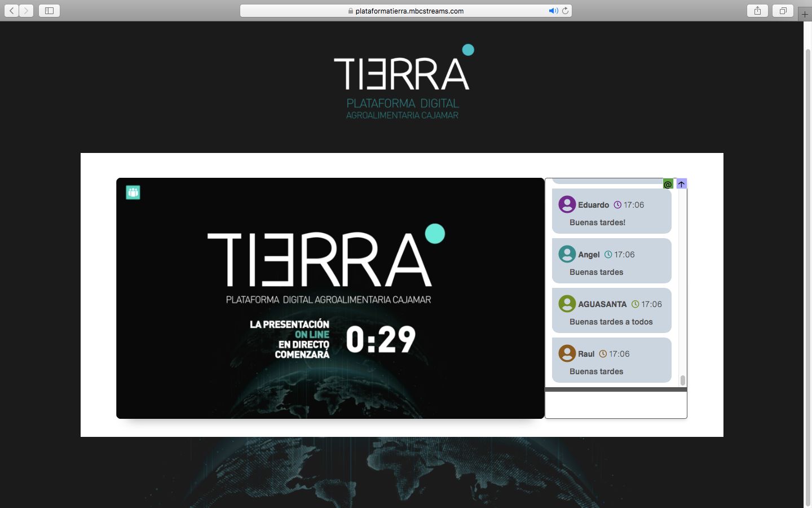Mute the tab using the speaker icon
The width and height of the screenshot is (812, 508).
click(x=553, y=11)
